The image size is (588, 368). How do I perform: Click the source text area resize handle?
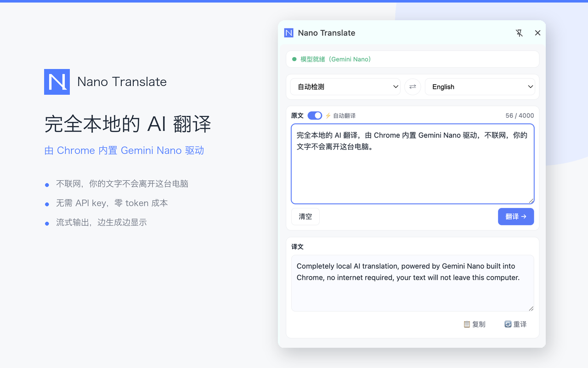pos(531,201)
